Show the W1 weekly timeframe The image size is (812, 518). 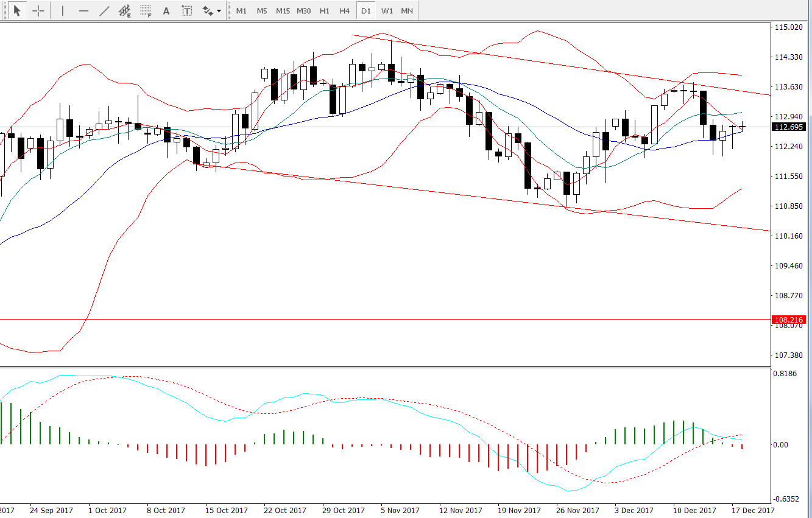point(387,11)
